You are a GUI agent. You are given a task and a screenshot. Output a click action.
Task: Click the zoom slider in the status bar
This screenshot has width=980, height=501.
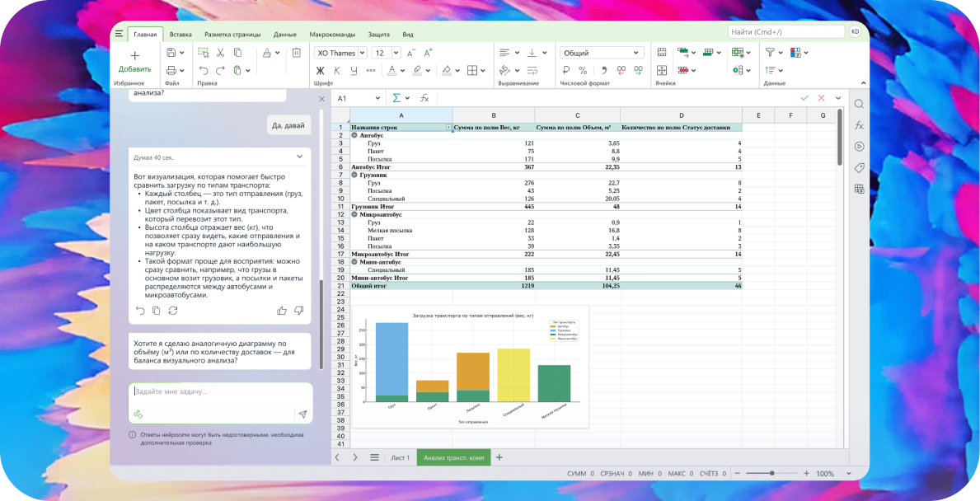point(771,474)
